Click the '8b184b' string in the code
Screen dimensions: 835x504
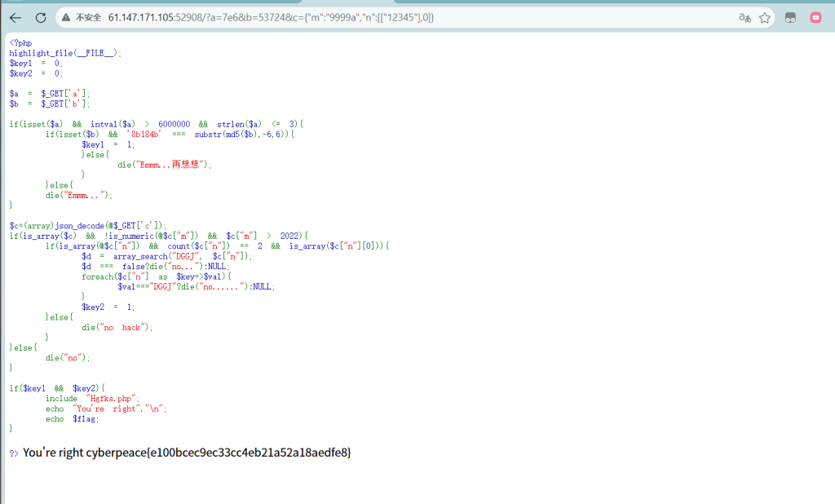[147, 134]
